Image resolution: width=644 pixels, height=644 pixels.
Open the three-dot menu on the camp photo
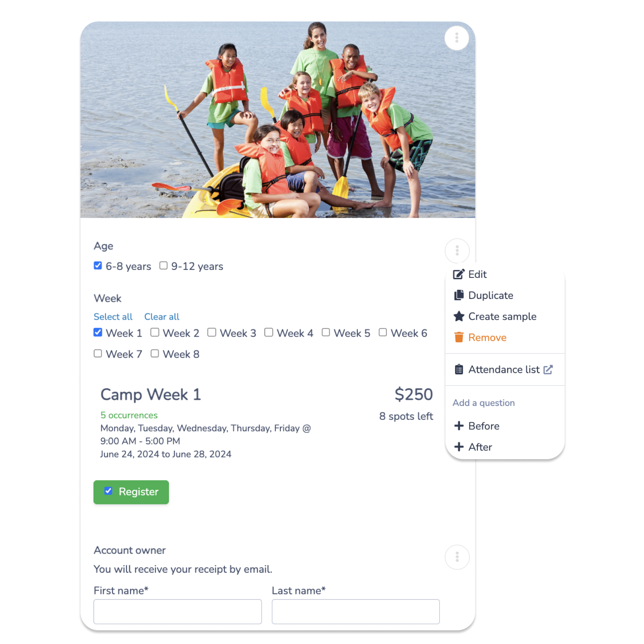(x=457, y=38)
